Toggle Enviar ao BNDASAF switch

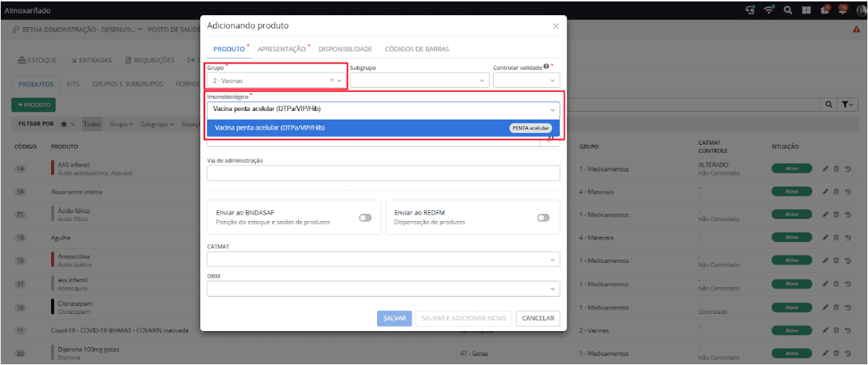(x=366, y=218)
